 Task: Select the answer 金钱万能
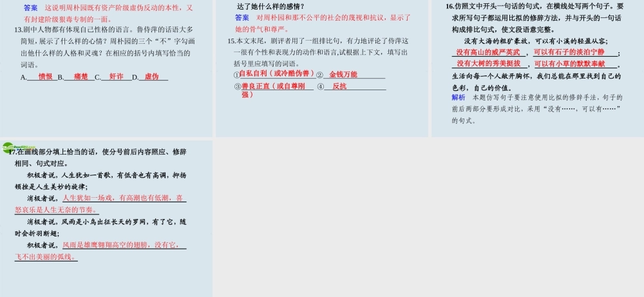coord(343,75)
